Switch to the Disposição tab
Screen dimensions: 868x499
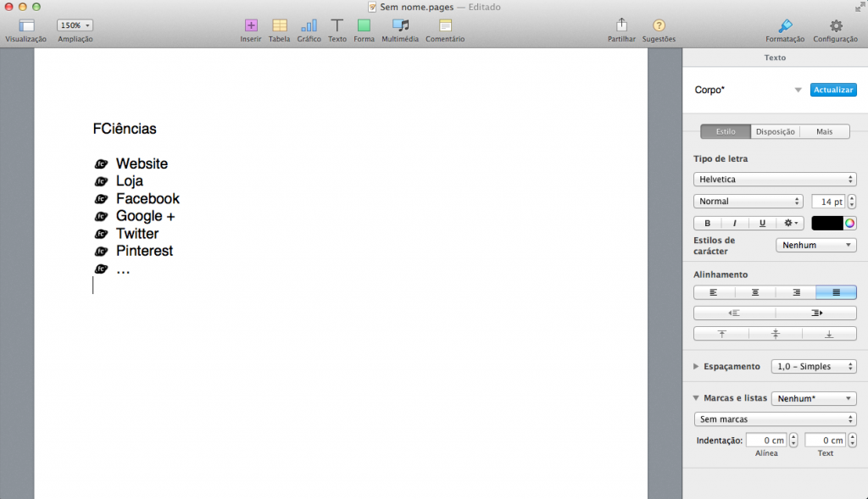pos(775,131)
